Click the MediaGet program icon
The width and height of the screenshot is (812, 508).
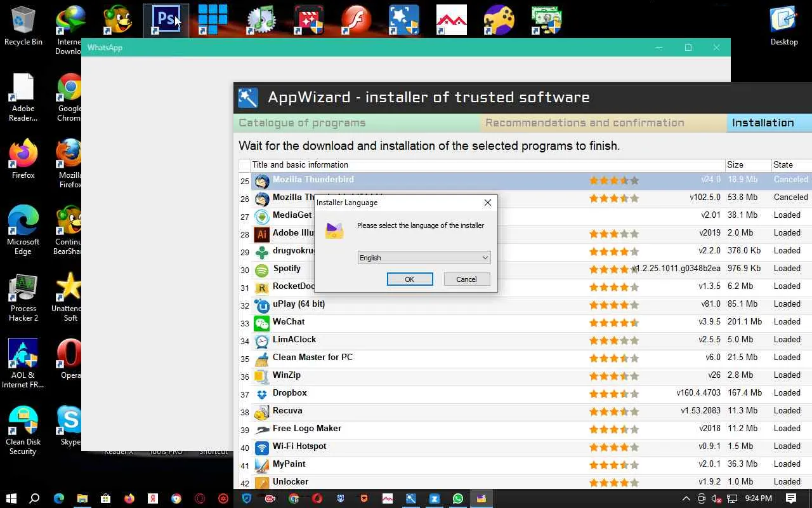click(262, 217)
